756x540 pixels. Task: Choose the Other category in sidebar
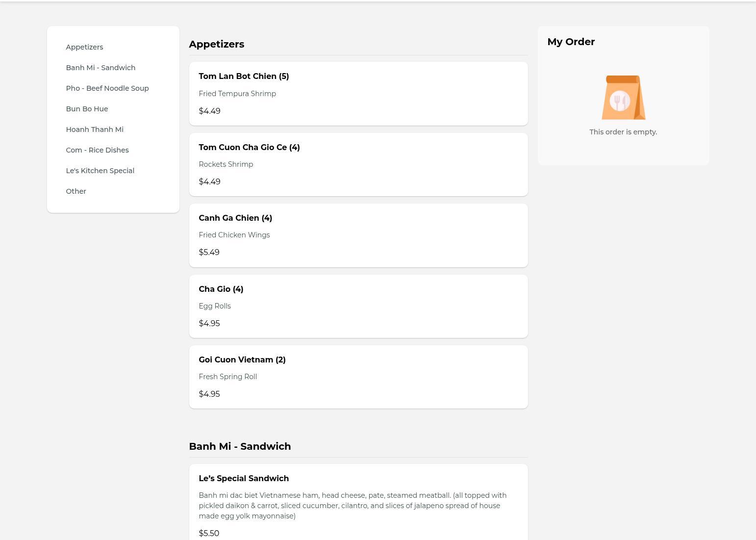76,191
